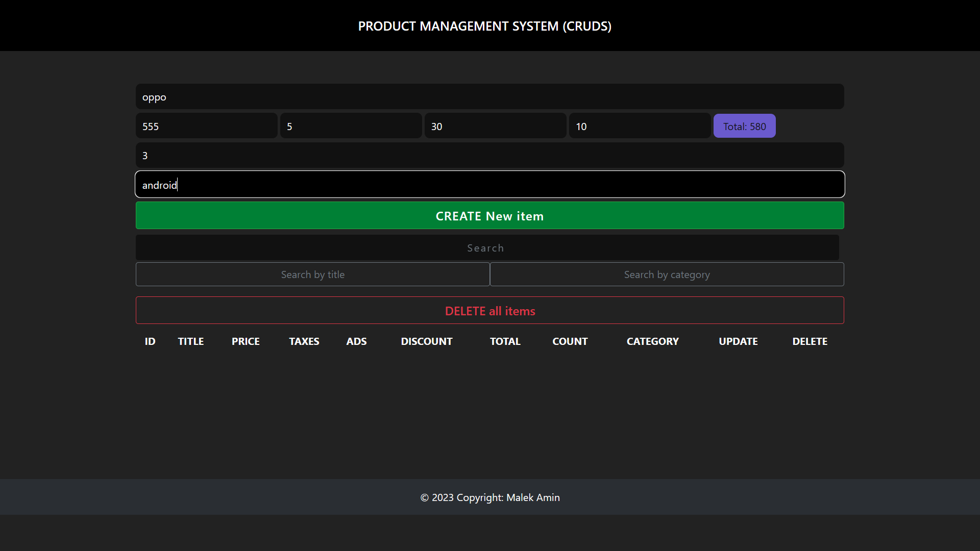Choose Search by title button
Screen dimensions: 980x551
312,274
